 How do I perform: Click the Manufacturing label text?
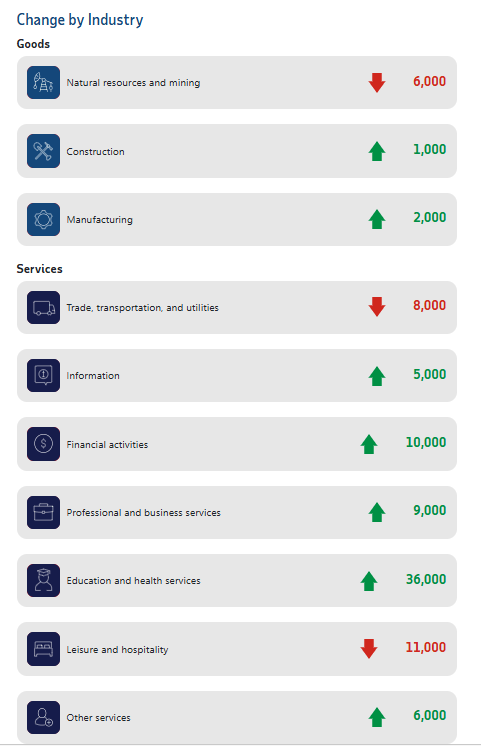tap(100, 220)
